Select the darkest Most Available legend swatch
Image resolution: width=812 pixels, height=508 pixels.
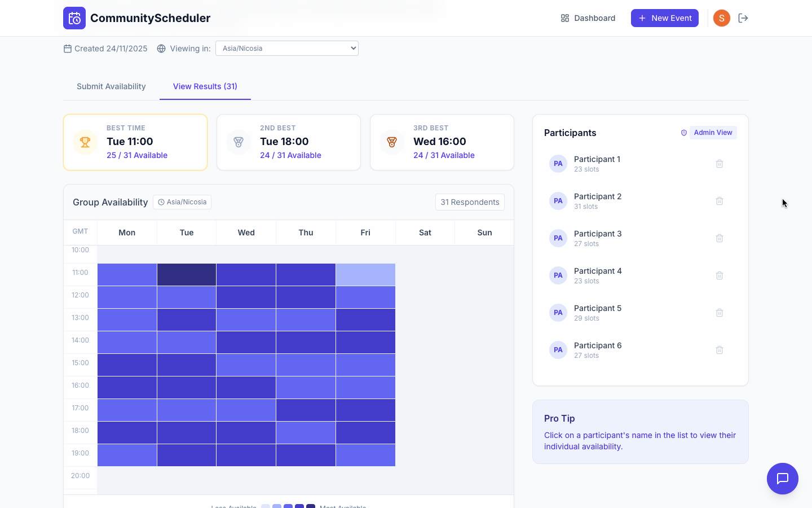coord(310,506)
